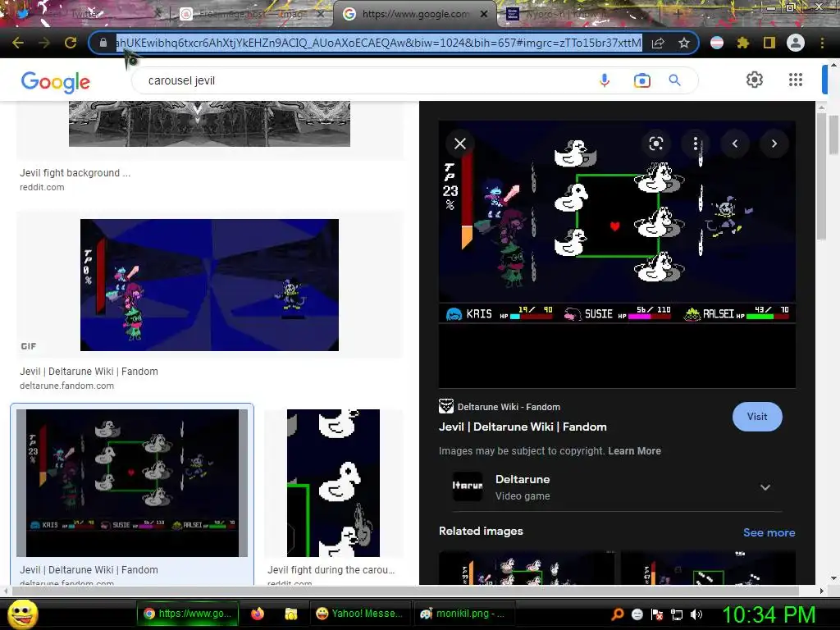Open a new browser tab
Image resolution: width=840 pixels, height=630 pixels.
[677, 14]
